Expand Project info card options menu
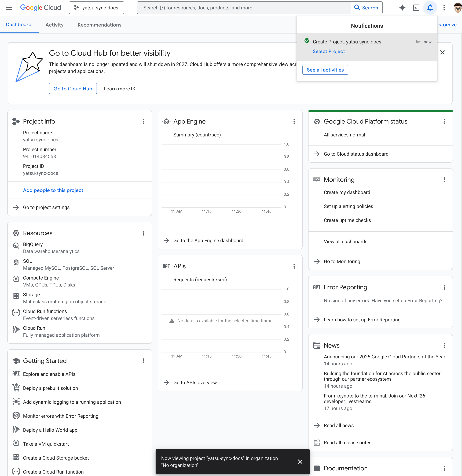Image resolution: width=462 pixels, height=476 pixels. click(144, 121)
